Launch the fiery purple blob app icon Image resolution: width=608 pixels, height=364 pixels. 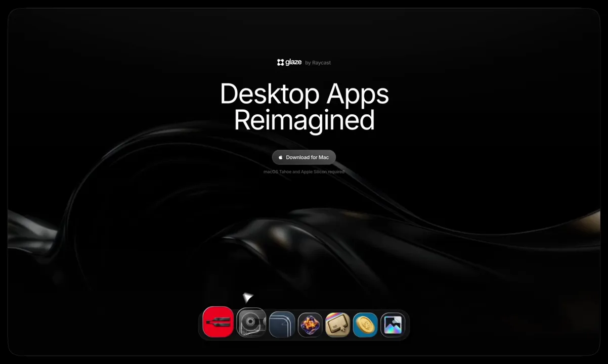click(x=310, y=325)
